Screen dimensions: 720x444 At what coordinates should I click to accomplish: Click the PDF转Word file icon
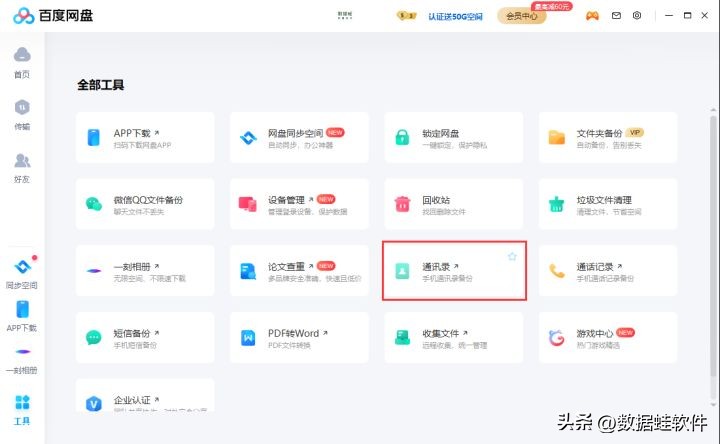[248, 338]
